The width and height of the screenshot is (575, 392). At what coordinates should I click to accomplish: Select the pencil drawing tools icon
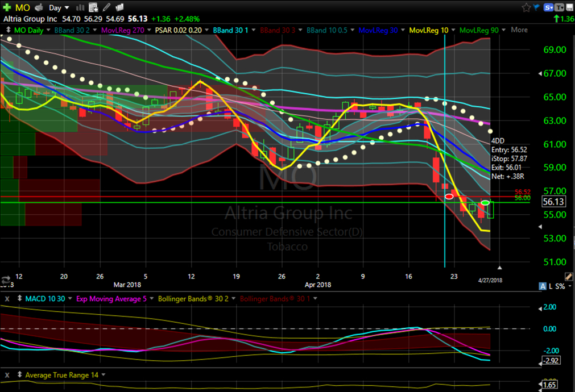coord(106,7)
